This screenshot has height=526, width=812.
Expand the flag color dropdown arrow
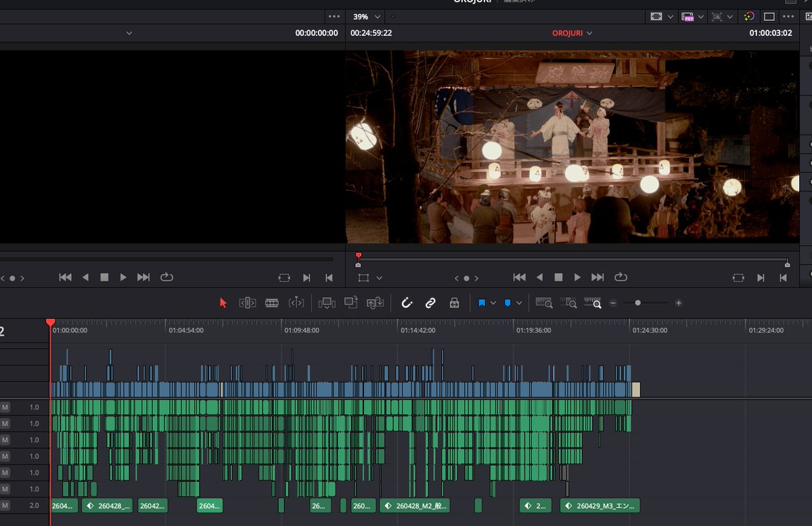(493, 303)
